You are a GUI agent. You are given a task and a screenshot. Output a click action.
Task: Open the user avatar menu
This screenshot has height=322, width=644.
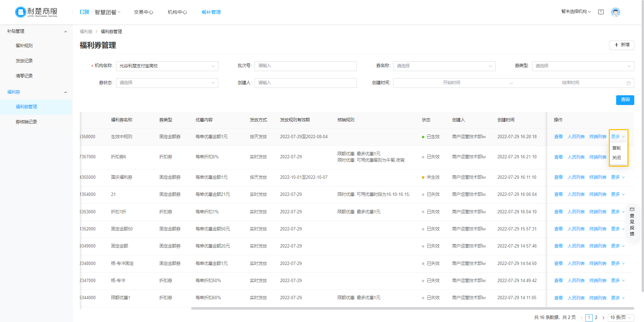pyautogui.click(x=615, y=12)
